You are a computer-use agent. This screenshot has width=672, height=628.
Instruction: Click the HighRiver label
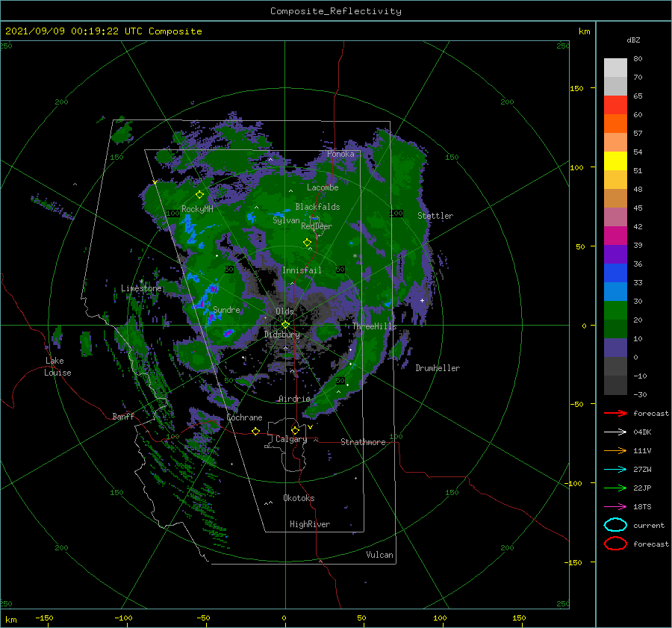[x=310, y=524]
